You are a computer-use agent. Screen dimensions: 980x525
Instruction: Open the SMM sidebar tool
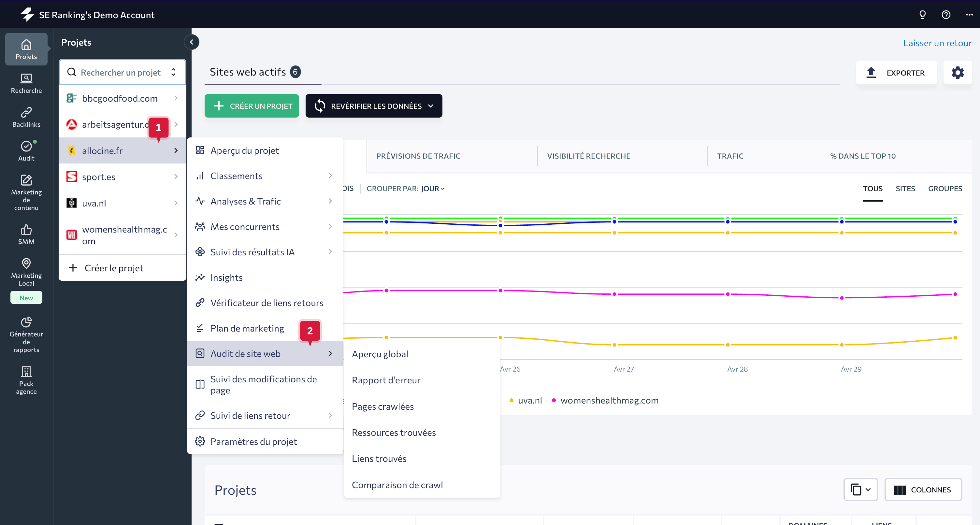click(x=26, y=234)
